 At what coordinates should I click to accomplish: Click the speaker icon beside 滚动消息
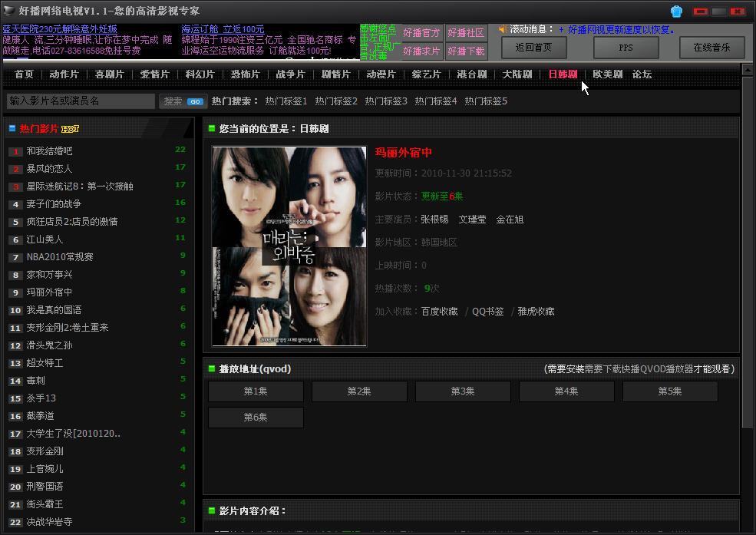coord(503,29)
